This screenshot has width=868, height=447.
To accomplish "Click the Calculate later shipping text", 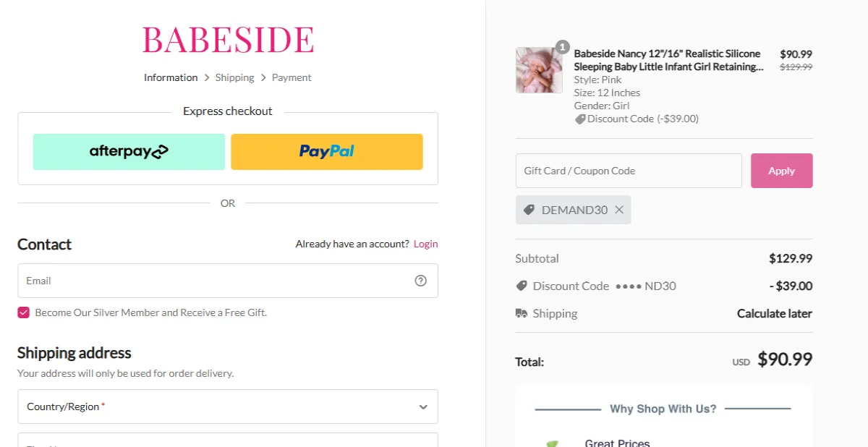I will [774, 313].
